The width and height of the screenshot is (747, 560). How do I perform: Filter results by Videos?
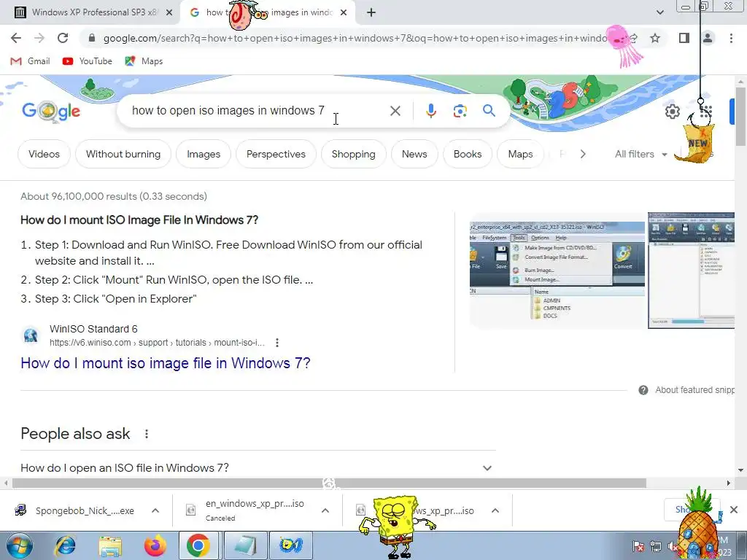[44, 155]
